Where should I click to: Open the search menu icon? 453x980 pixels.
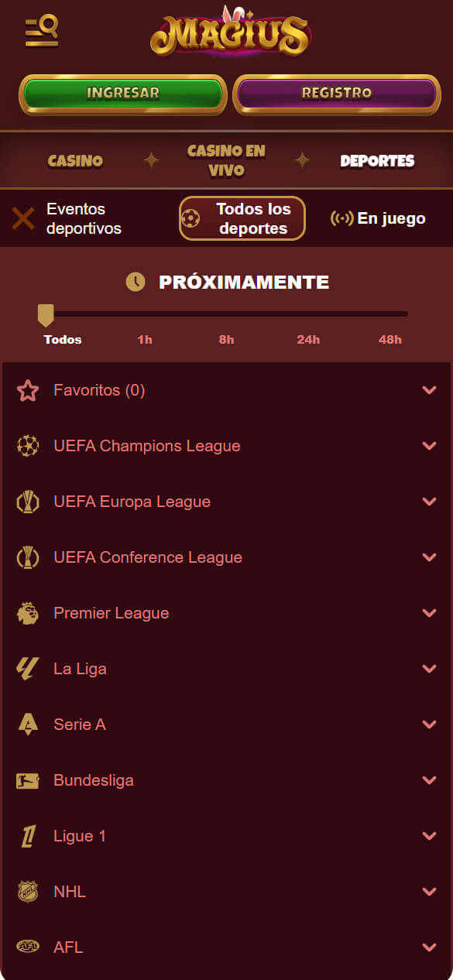[42, 31]
